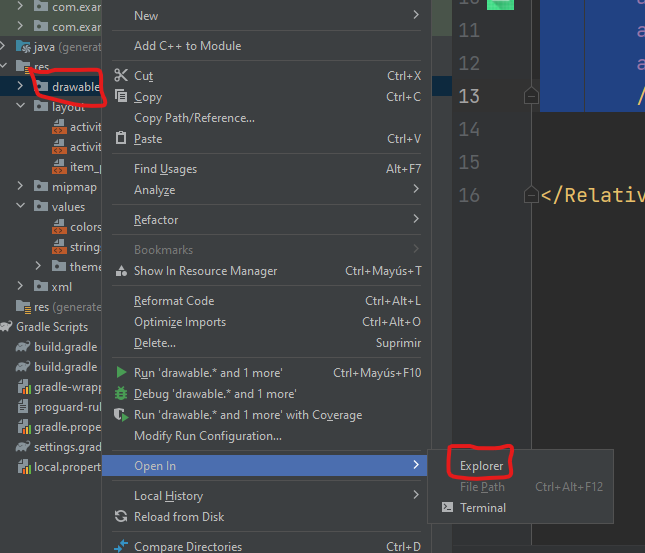This screenshot has width=645, height=553.
Task: Select Find Usages menu entry
Action: (x=166, y=169)
